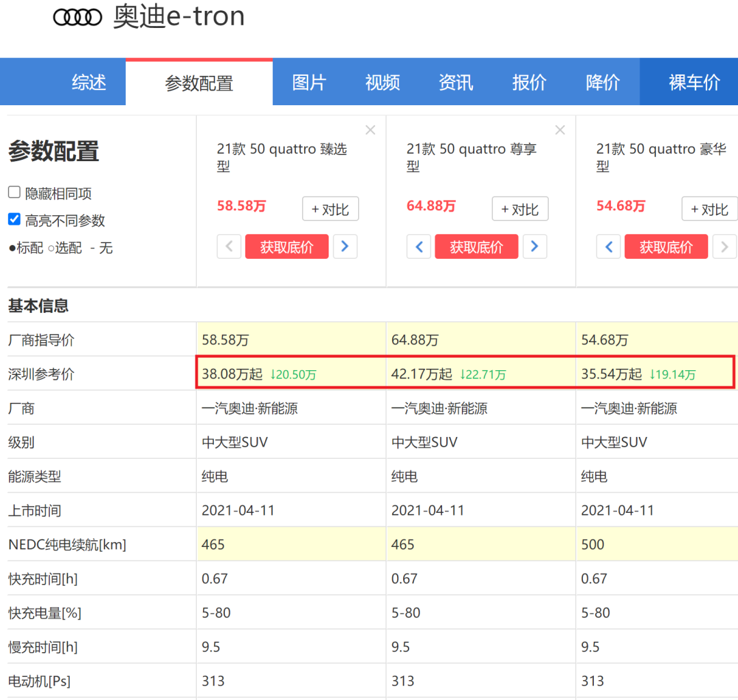Click the 厂商指导价 row label
This screenshot has height=700, width=738.
click(42, 339)
